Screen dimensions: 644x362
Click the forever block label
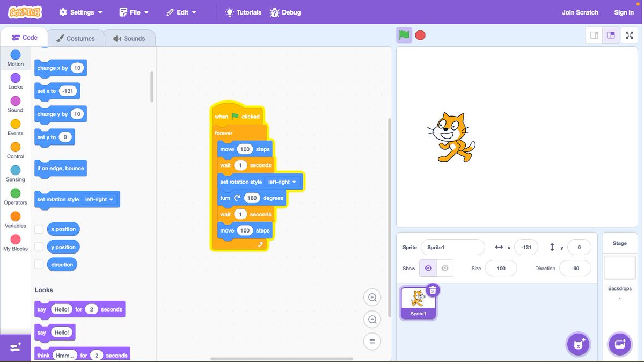(x=223, y=133)
